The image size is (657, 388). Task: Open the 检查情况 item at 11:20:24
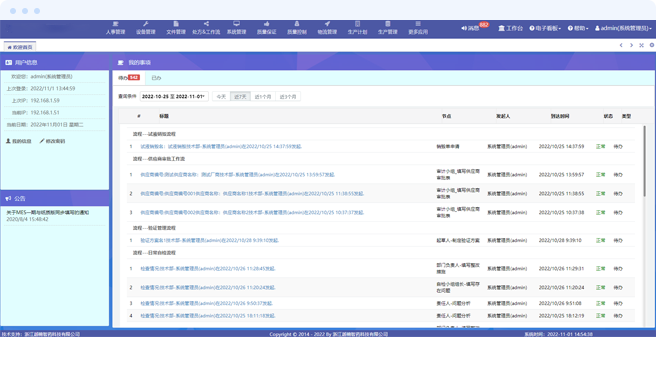click(x=208, y=287)
